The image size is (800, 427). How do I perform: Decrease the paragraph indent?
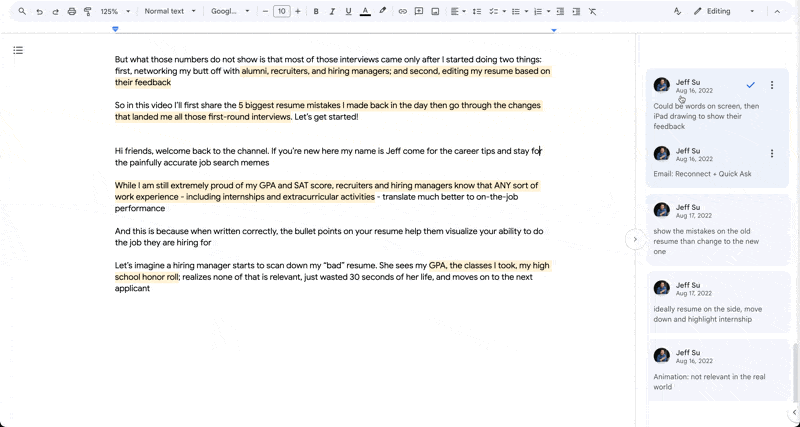[560, 11]
